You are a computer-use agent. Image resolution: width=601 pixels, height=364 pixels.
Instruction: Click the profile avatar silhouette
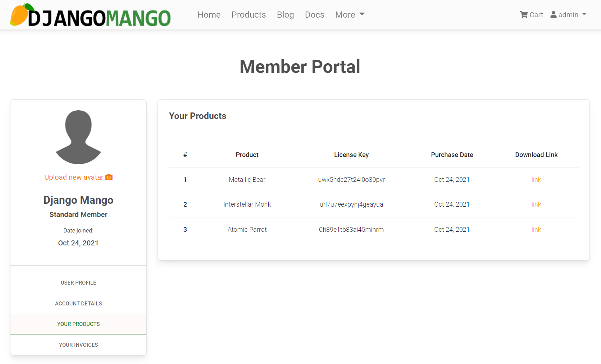click(x=78, y=137)
